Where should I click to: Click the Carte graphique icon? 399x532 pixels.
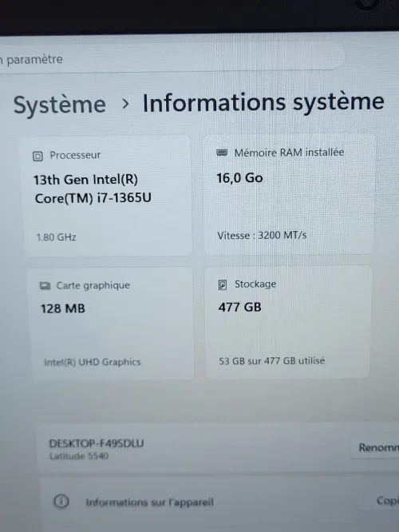tap(45, 286)
